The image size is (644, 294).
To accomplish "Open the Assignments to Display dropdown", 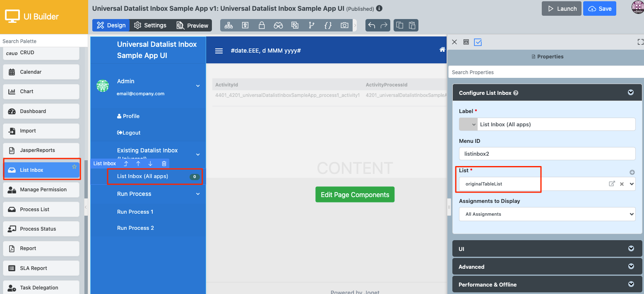I will (x=547, y=214).
